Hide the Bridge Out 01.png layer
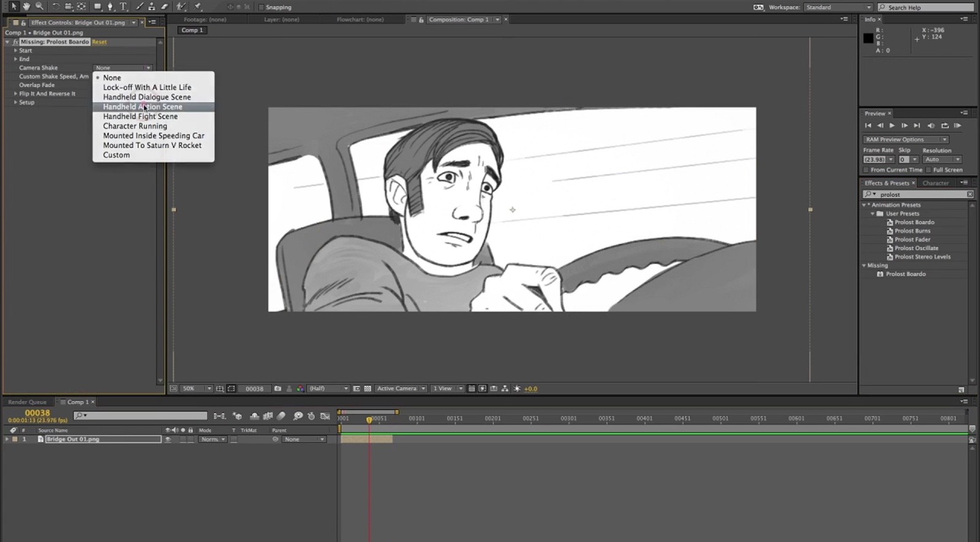980x542 pixels. coord(168,440)
